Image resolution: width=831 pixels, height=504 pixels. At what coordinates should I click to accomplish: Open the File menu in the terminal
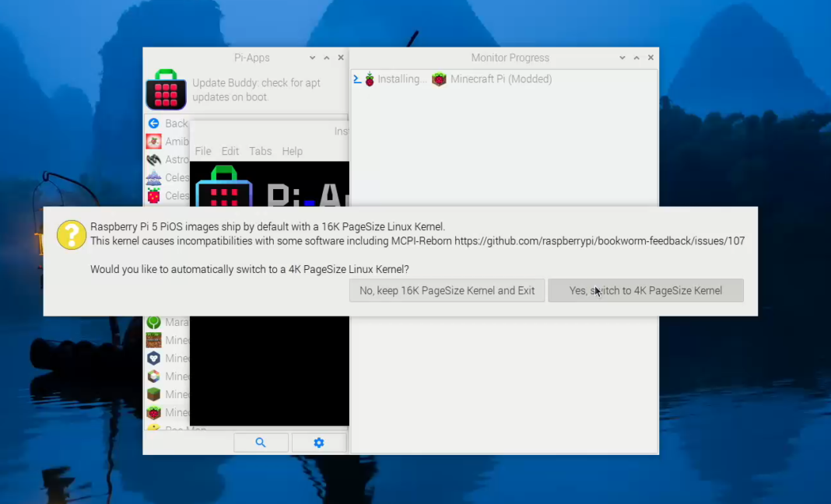tap(202, 151)
